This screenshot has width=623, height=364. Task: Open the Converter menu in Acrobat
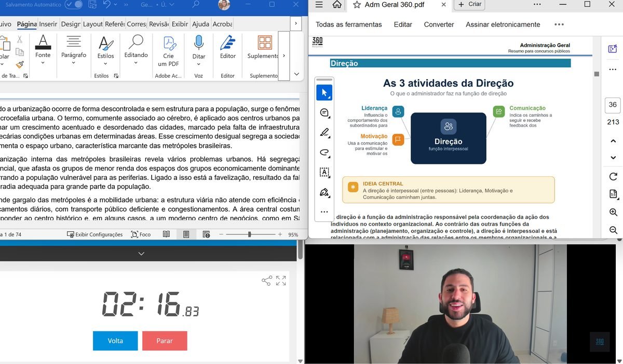tap(439, 24)
